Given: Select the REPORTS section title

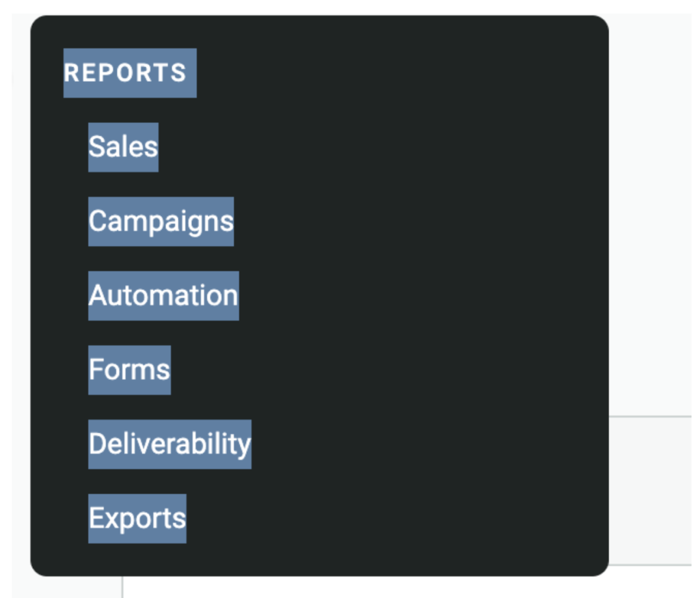Looking at the screenshot, I should [x=126, y=73].
